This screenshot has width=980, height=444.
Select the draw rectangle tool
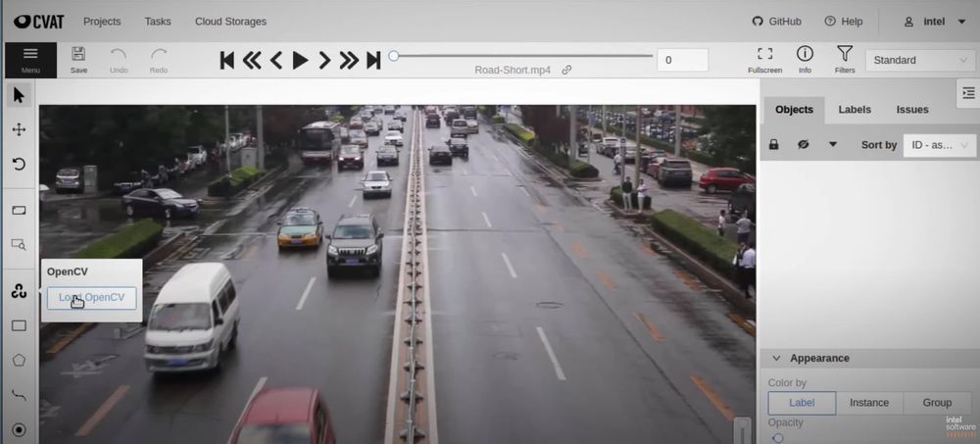19,325
